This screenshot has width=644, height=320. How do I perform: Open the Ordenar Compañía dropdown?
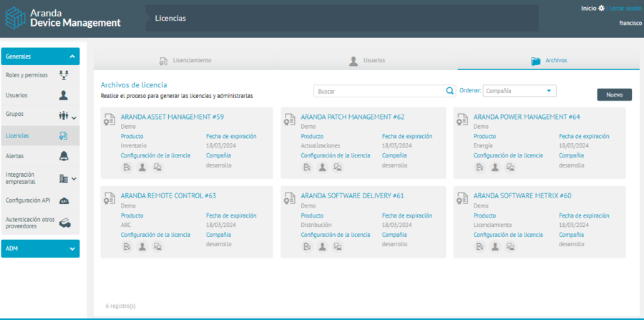tap(519, 91)
